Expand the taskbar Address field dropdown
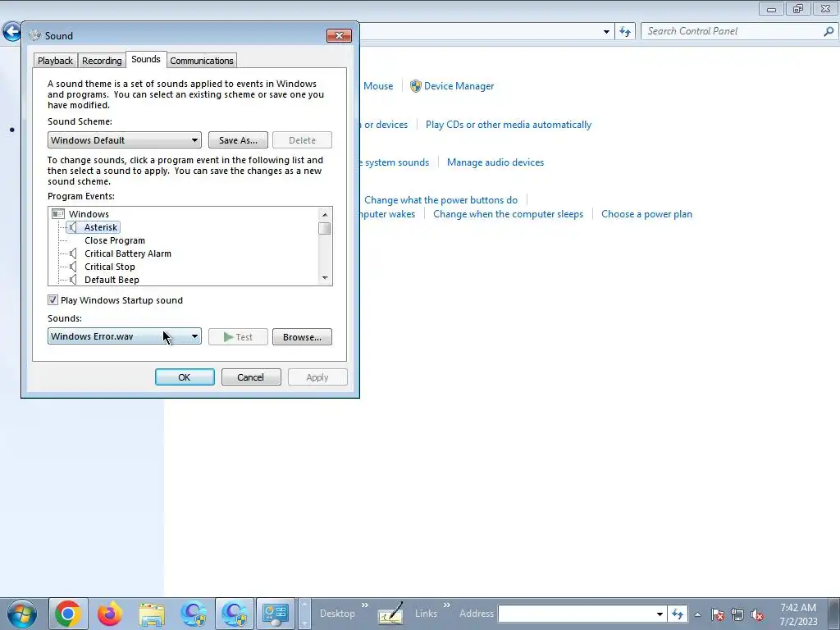 (660, 614)
